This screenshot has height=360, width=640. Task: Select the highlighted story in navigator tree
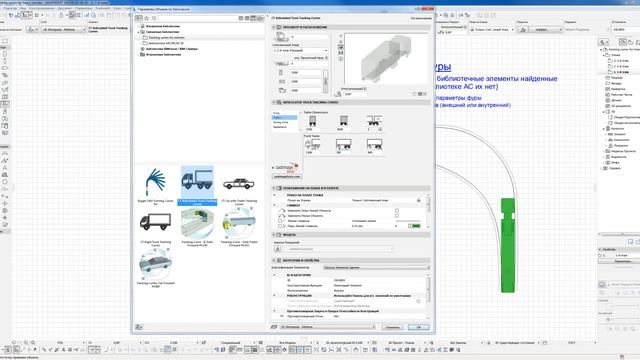pos(620,72)
